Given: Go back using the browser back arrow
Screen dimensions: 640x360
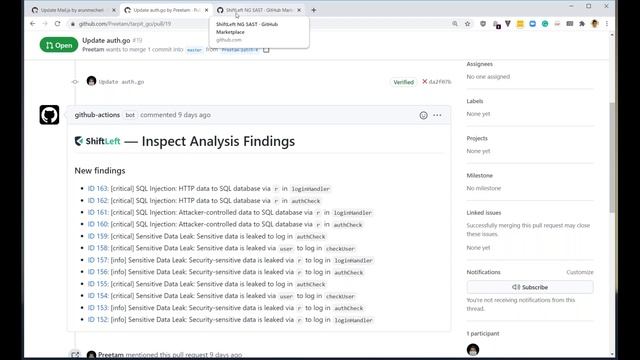Looking at the screenshot, I should [33, 24].
